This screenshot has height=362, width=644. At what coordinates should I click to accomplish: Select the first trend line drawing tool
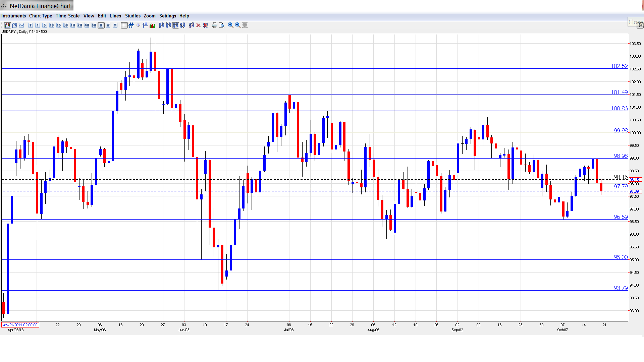(x=161, y=25)
